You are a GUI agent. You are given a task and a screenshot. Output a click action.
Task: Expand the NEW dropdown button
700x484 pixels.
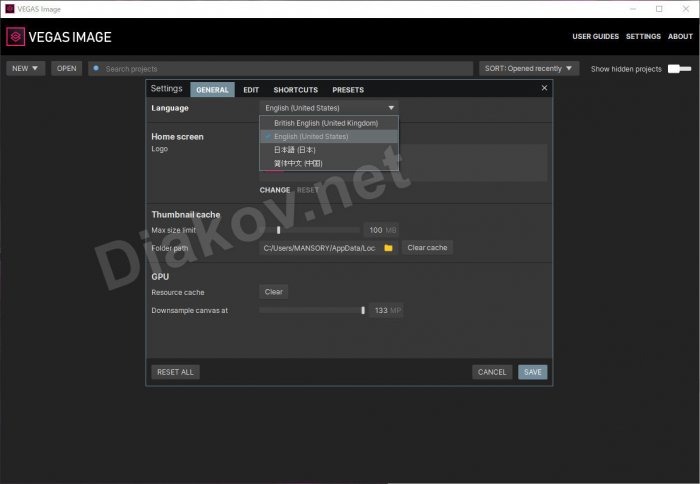click(x=25, y=68)
